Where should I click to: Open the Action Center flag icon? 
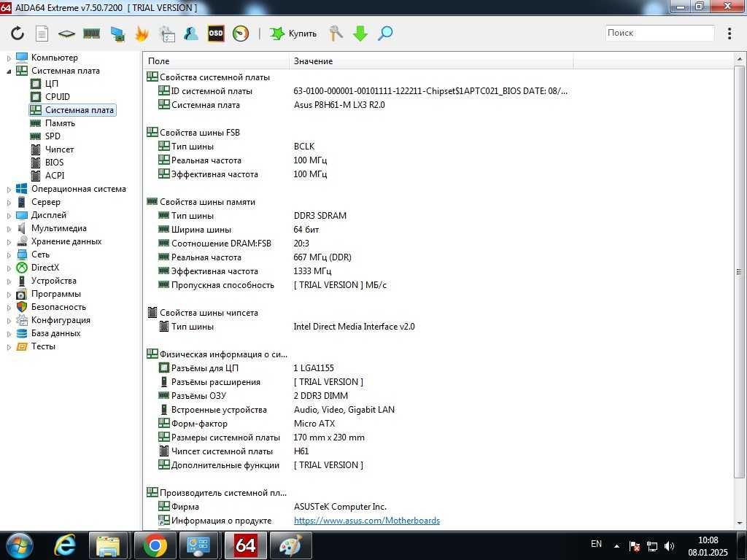click(635, 546)
